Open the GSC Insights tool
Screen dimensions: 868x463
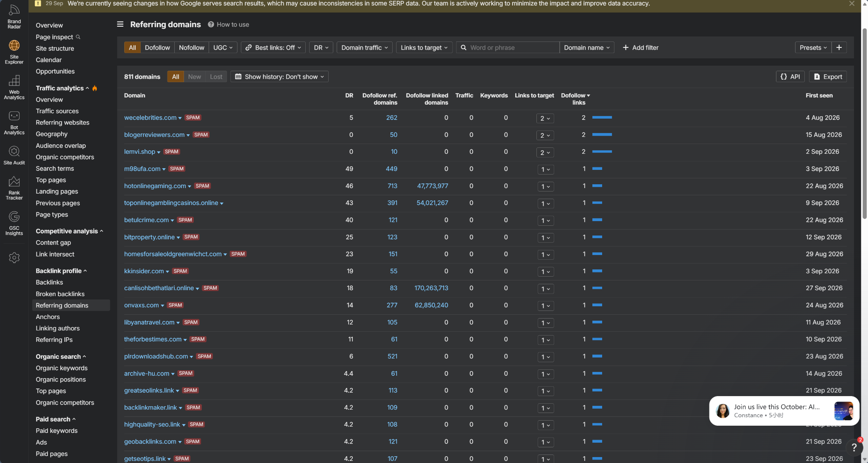click(14, 223)
